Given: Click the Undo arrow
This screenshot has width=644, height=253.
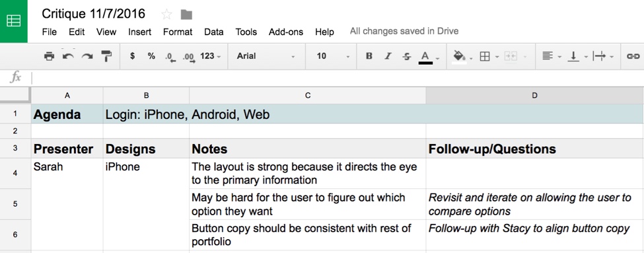Looking at the screenshot, I should 68,56.
